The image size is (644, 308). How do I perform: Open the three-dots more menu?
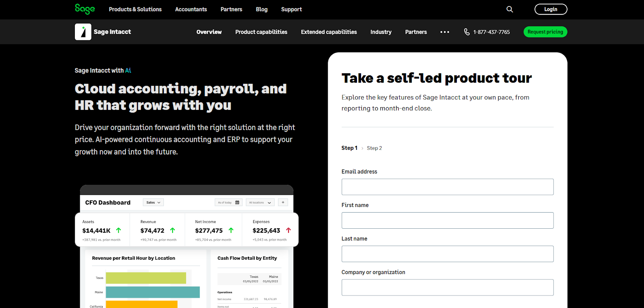click(x=445, y=32)
